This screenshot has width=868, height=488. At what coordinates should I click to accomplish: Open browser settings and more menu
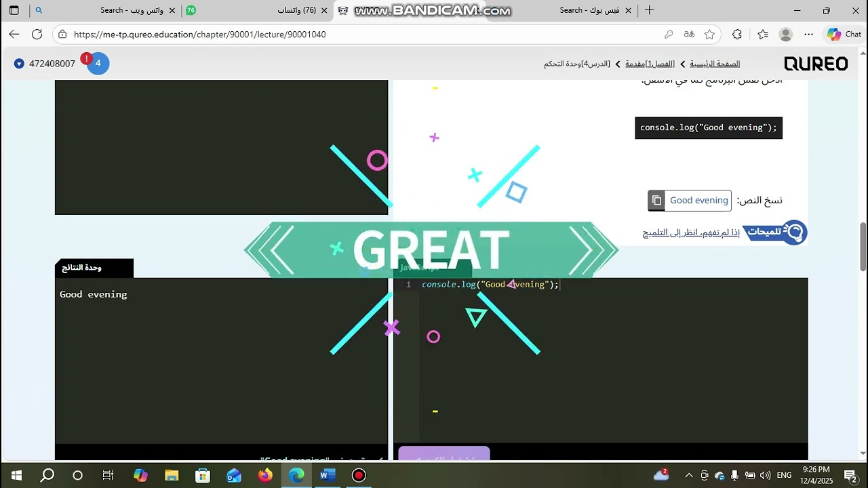pos(808,34)
